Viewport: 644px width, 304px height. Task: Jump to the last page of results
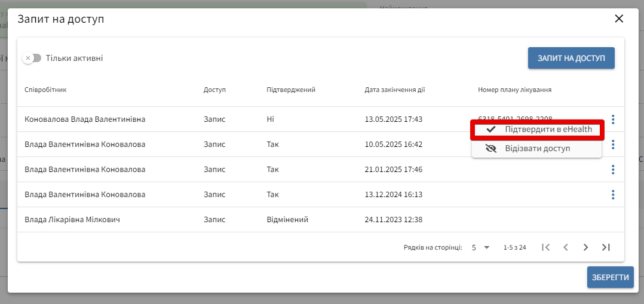[x=606, y=247]
